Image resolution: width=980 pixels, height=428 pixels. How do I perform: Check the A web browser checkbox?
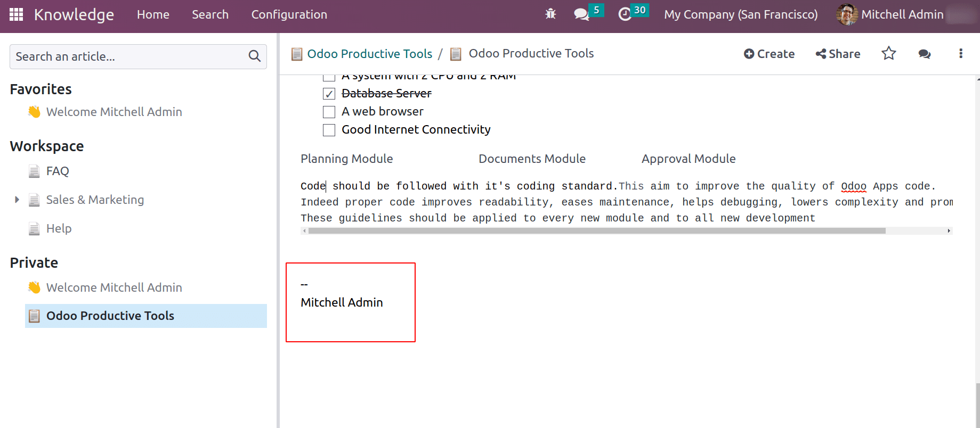pos(329,112)
